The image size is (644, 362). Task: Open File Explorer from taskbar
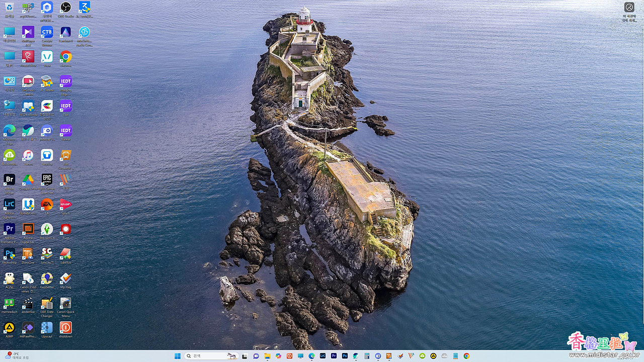(x=267, y=356)
